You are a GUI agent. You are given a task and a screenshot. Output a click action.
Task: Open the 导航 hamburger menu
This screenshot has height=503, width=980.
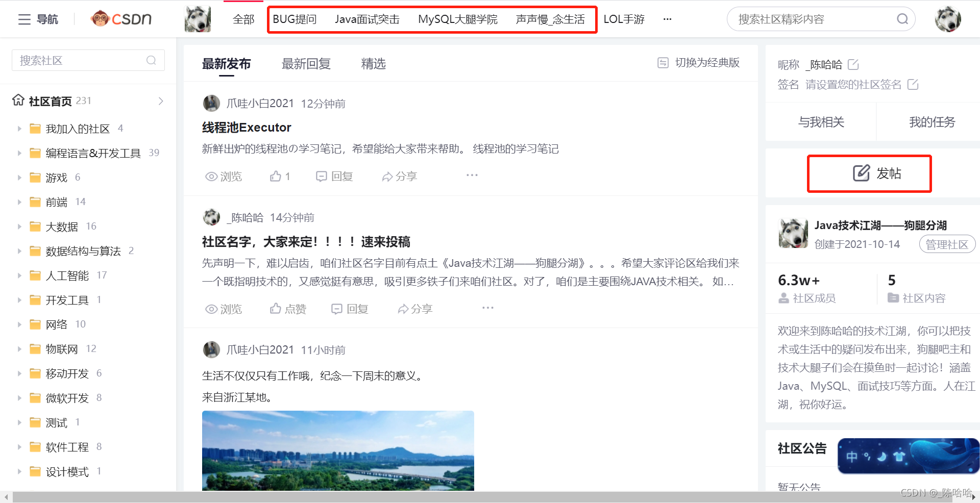click(24, 19)
